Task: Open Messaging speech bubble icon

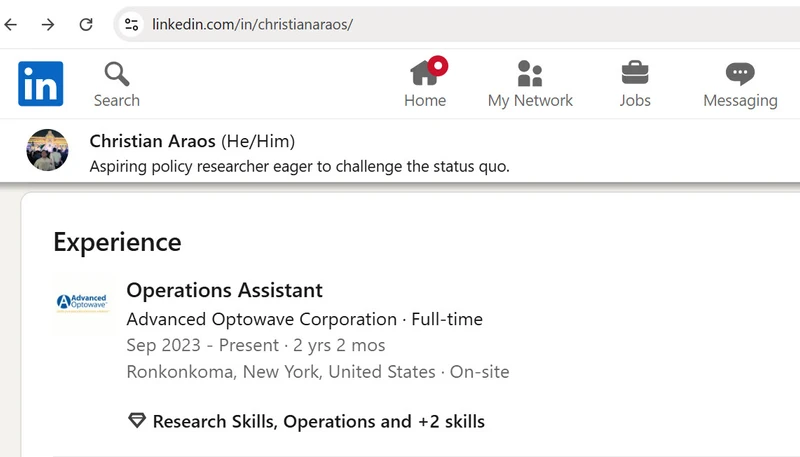Action: (739, 73)
